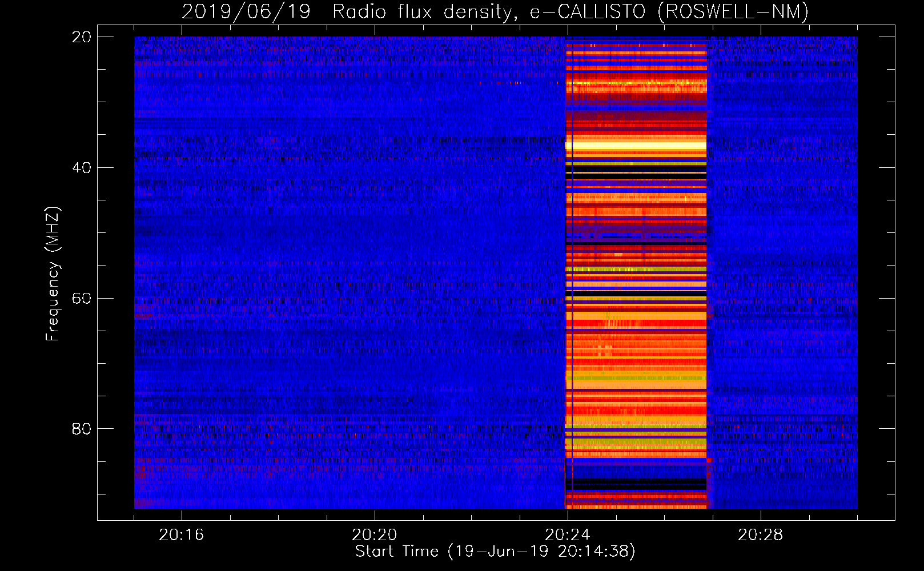Screen dimensions: 924x571
Task: Click the time tick label "20:28"
Action: coord(761,534)
